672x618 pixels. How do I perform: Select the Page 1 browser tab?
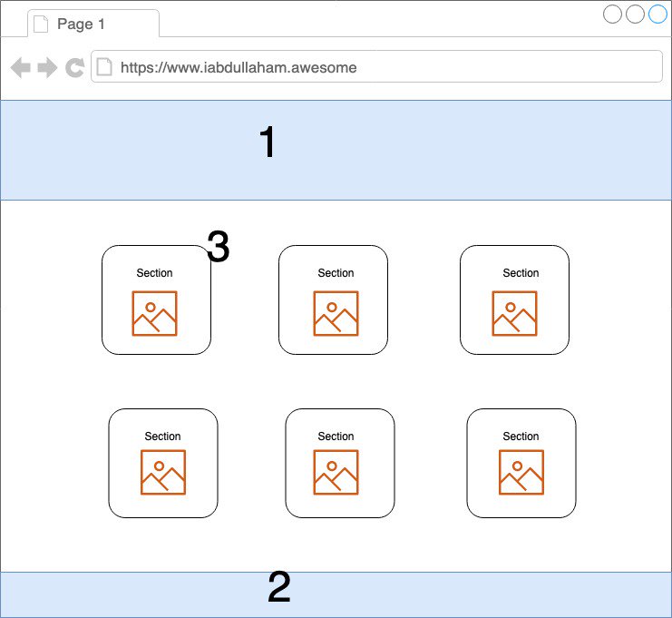(93, 24)
